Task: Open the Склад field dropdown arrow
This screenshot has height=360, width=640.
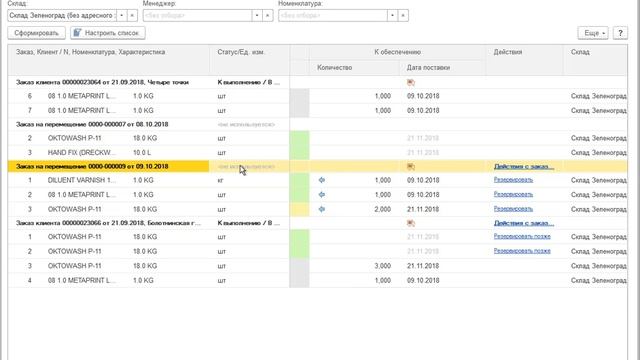Action: point(122,16)
